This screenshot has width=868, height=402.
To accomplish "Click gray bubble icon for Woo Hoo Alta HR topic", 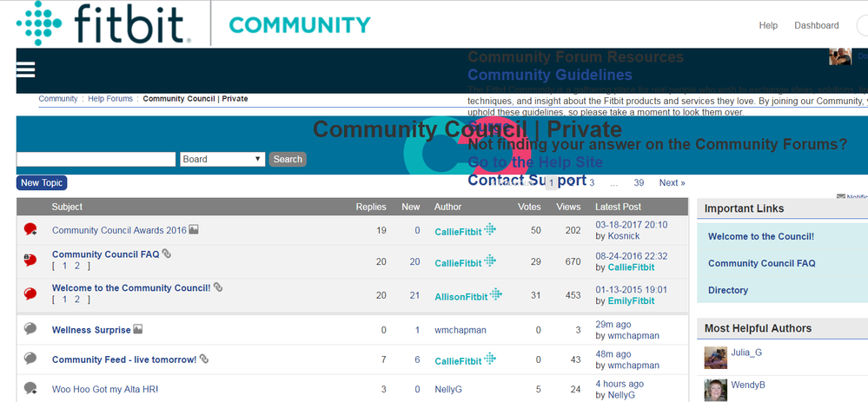I will click(30, 388).
